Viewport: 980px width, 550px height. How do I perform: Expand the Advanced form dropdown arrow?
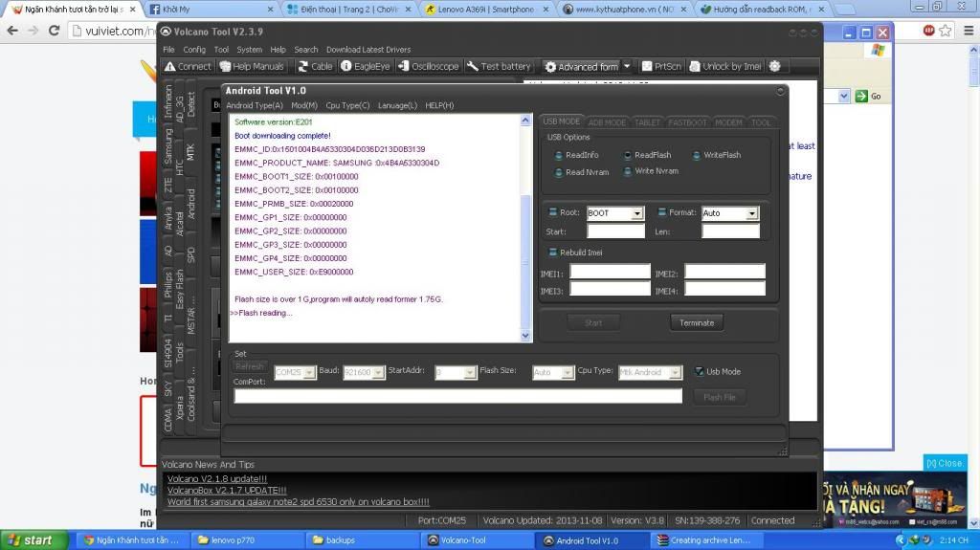click(627, 66)
